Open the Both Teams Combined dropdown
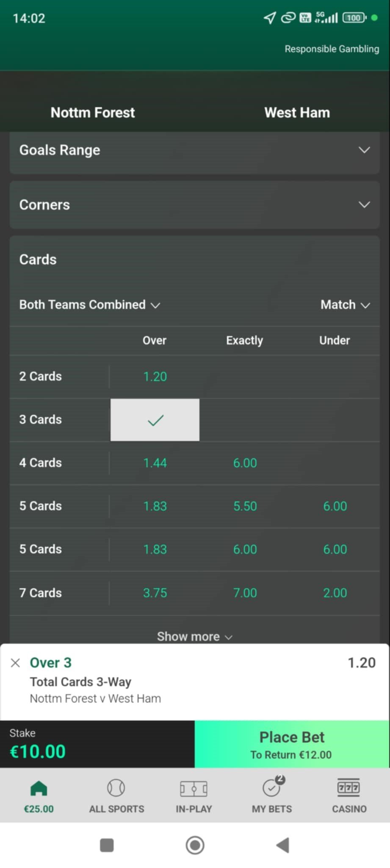 pyautogui.click(x=90, y=305)
